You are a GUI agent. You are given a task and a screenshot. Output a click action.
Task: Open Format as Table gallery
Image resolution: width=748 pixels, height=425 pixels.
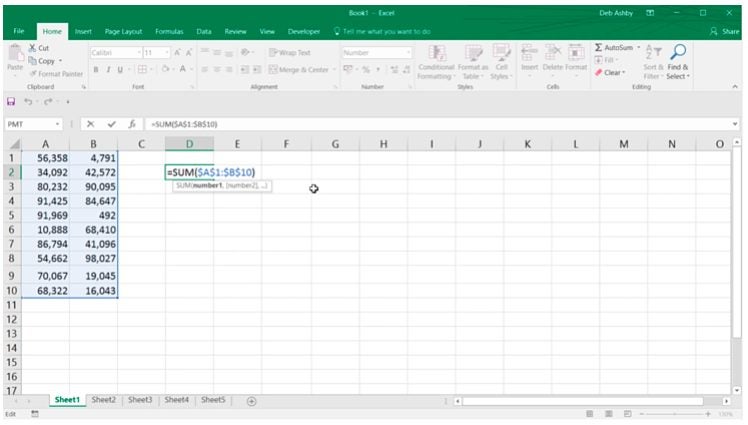click(x=473, y=62)
